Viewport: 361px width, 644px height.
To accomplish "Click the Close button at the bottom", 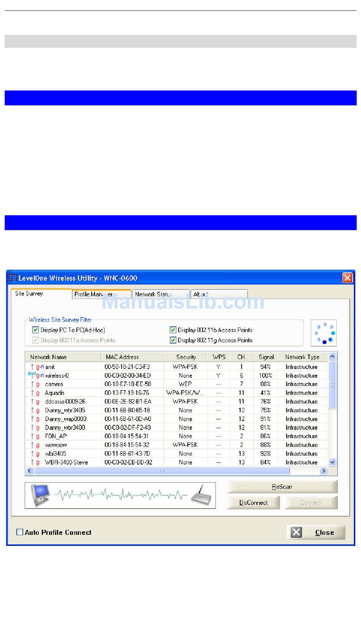I will click(x=316, y=532).
